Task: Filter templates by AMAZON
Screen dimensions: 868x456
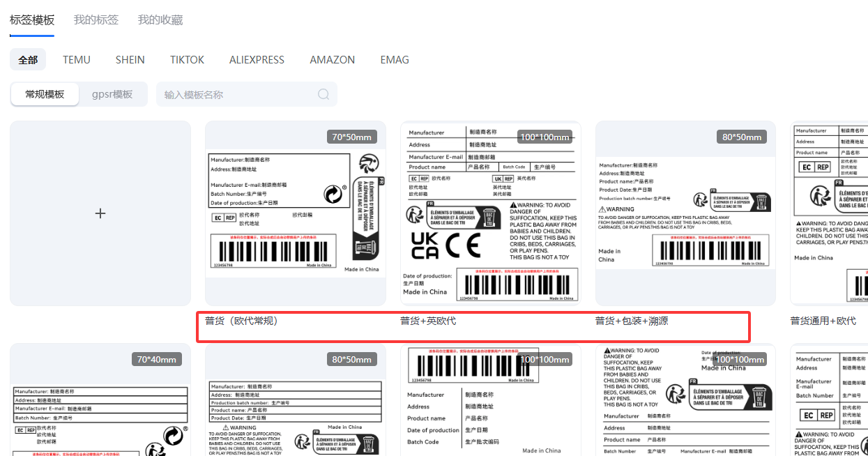Action: click(333, 60)
